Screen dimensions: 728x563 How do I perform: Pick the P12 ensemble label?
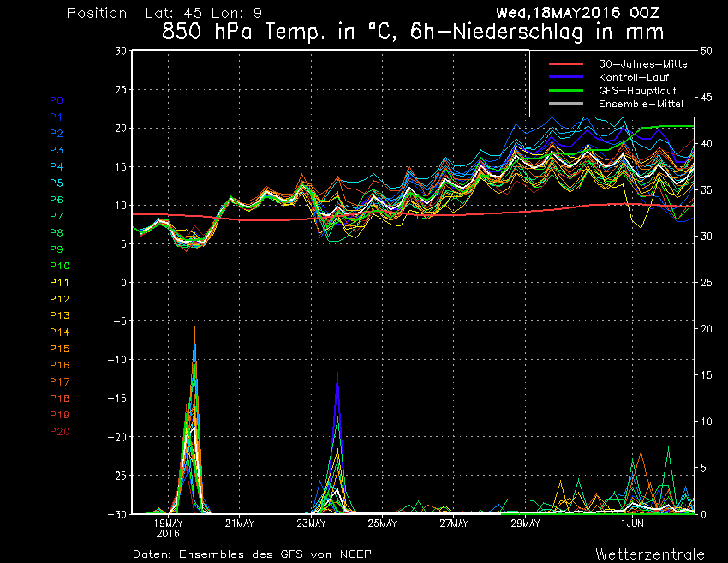pyautogui.click(x=60, y=299)
